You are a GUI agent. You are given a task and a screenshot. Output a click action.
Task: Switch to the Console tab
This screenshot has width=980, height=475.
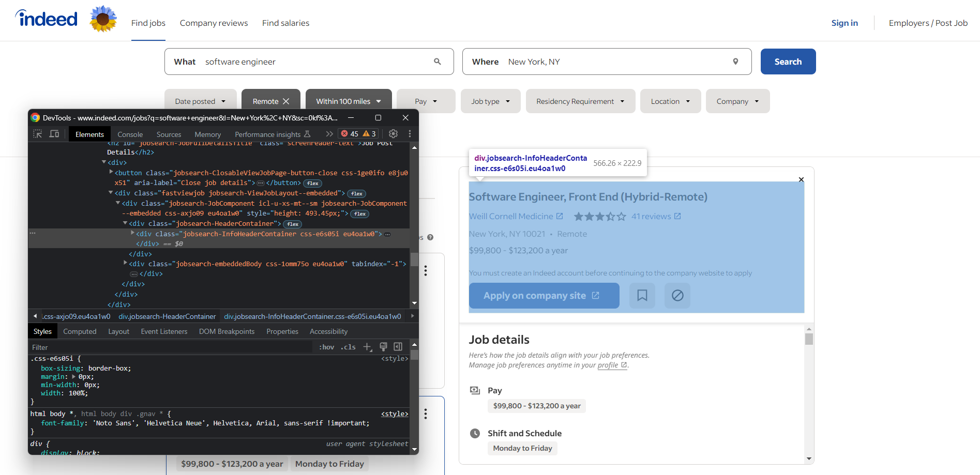point(130,134)
